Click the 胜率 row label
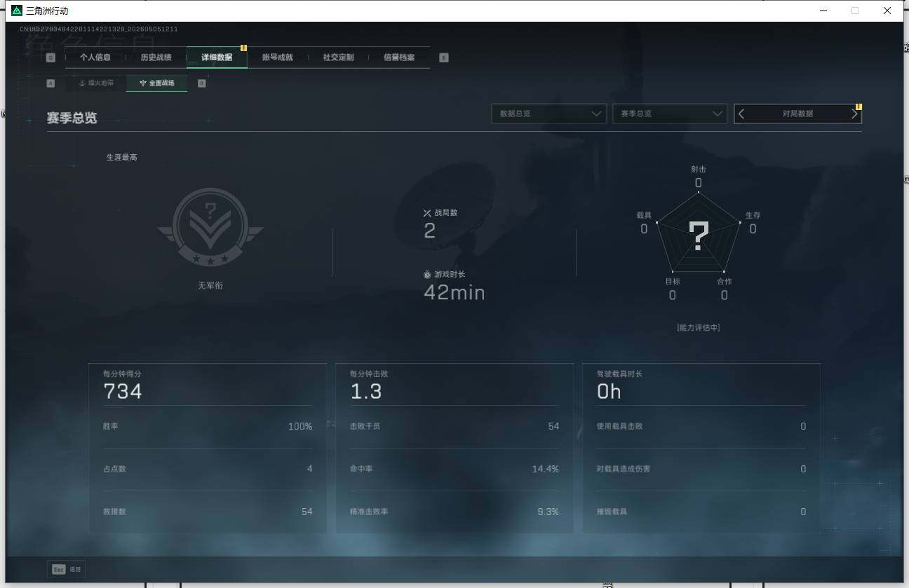Viewport: 909px width, 588px height. click(111, 426)
